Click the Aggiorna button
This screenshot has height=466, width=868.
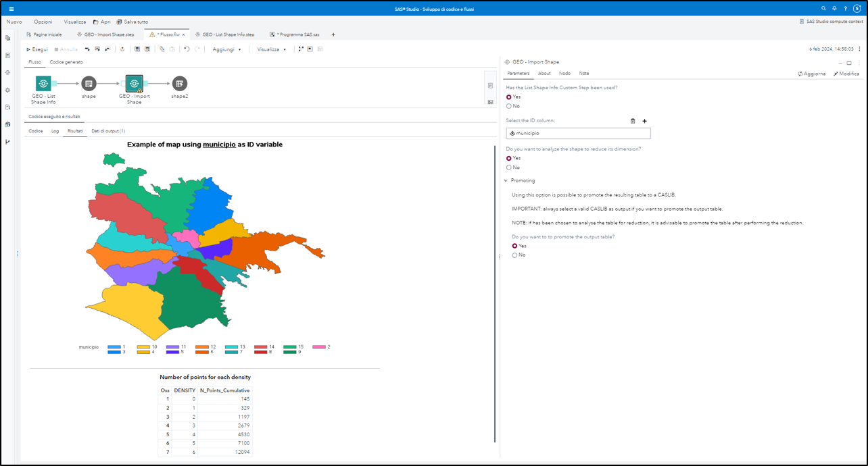click(812, 74)
